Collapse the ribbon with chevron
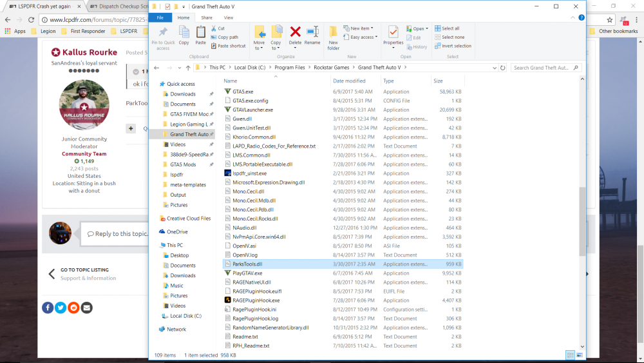The width and height of the screenshot is (644, 363). [573, 17]
